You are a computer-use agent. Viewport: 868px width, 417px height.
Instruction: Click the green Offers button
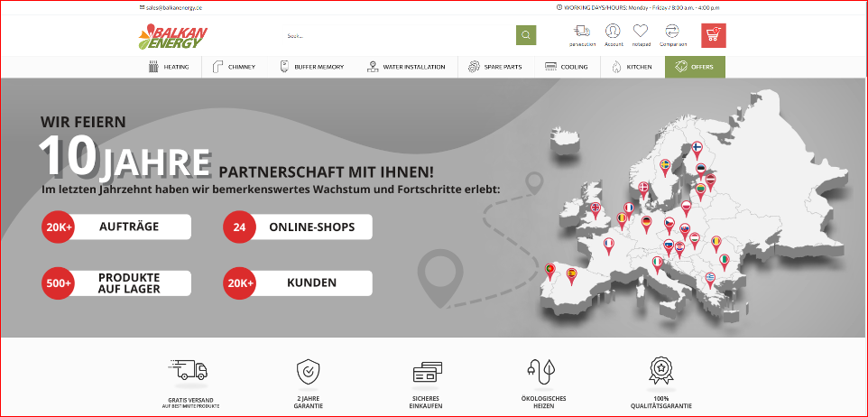(695, 67)
